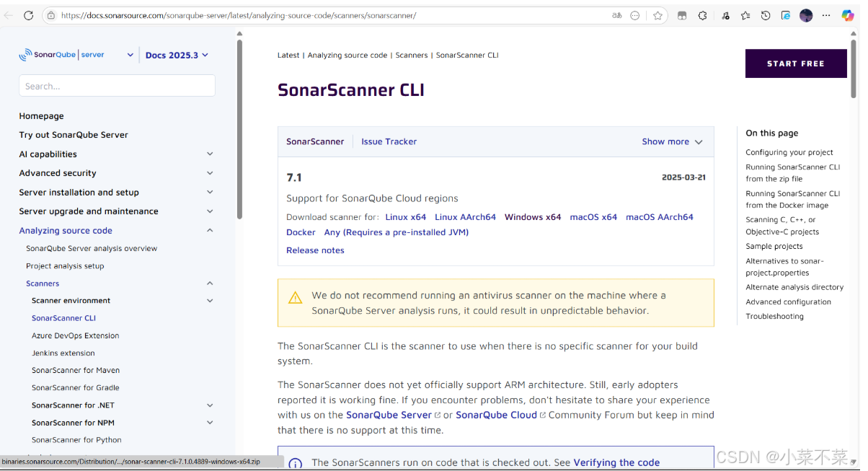Viewport: 868px width, 471px height.
Task: Open the Release notes link
Action: pyautogui.click(x=315, y=250)
